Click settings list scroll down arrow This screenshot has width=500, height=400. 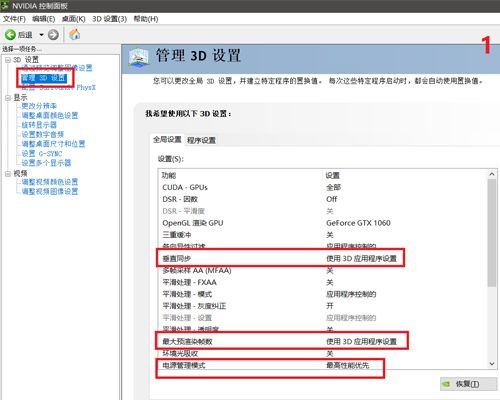(492, 364)
